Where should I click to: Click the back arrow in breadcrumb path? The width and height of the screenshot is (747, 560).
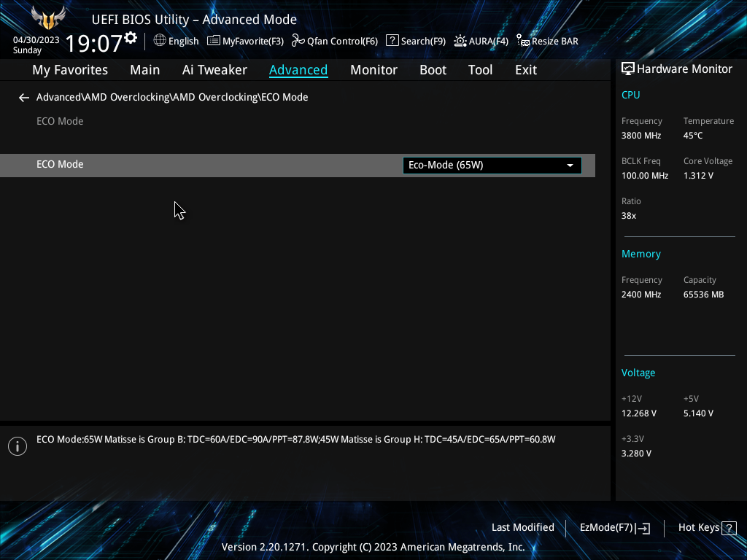(x=24, y=98)
